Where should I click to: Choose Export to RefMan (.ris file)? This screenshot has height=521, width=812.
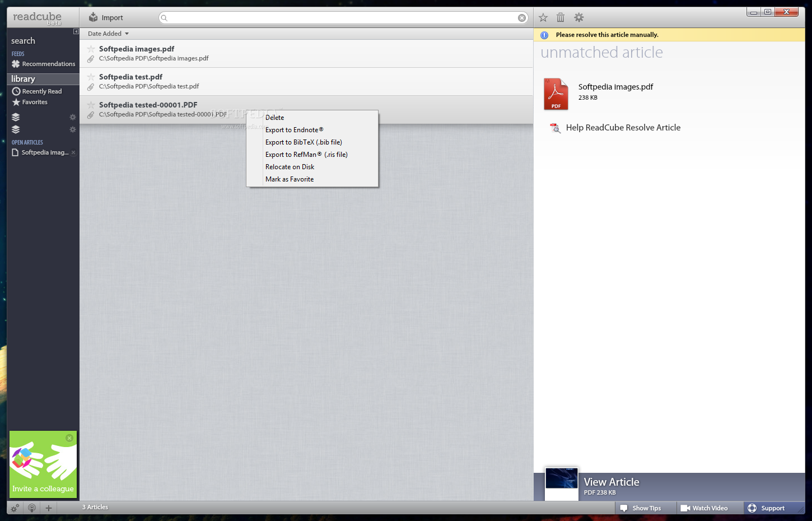point(312,155)
